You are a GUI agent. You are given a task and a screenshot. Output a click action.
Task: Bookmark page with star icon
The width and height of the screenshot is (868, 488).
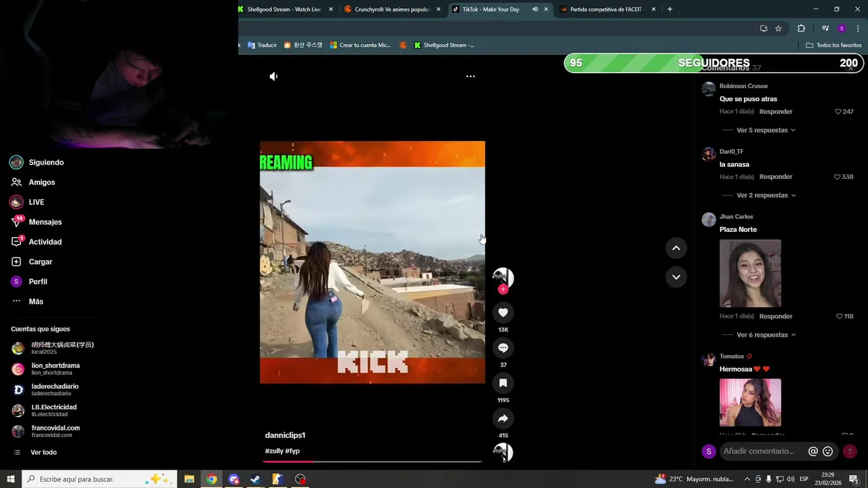pos(778,28)
